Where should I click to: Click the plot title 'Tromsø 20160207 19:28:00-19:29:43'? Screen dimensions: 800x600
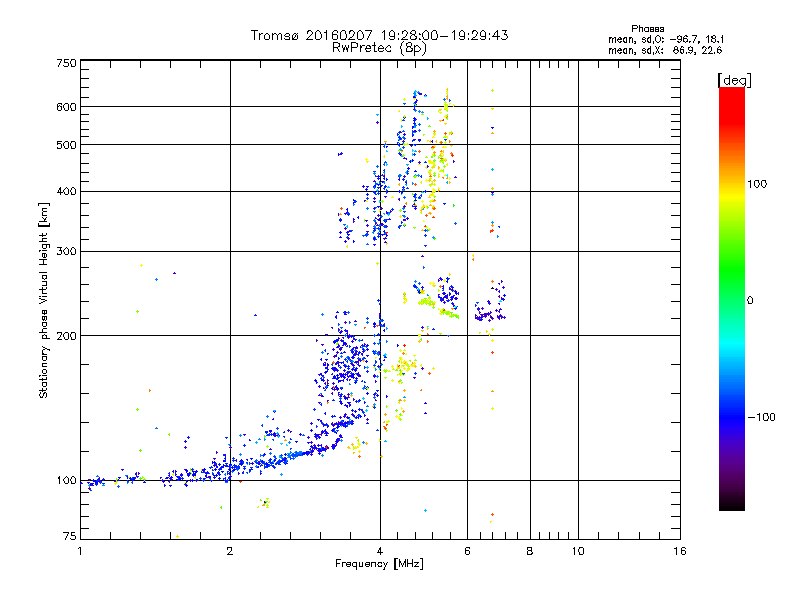379,35
